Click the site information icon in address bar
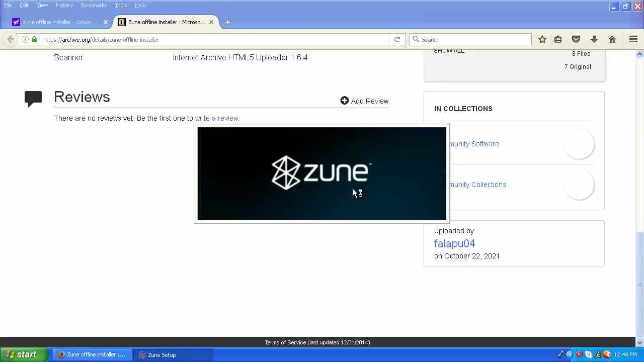This screenshot has width=644, height=362. [25, 39]
